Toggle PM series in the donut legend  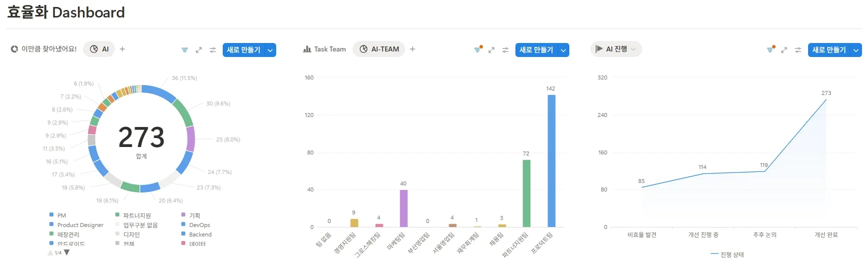(61, 215)
